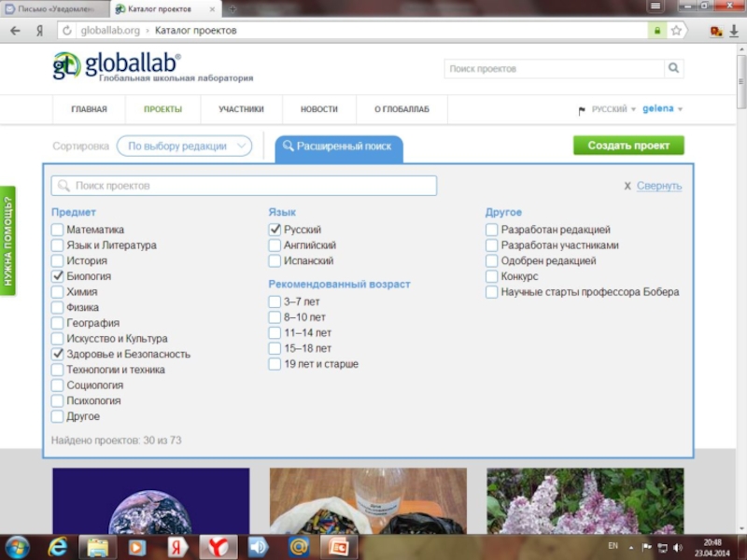Open Windows Media Player taskbar icon

pos(137,548)
